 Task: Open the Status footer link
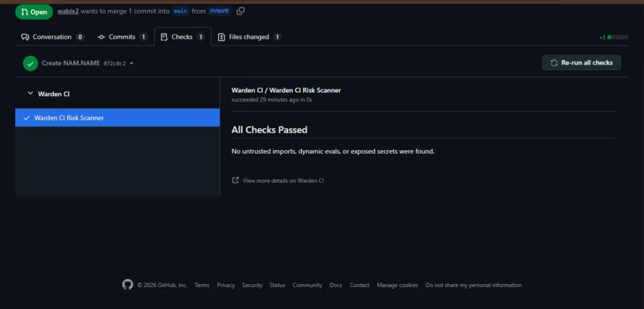pyautogui.click(x=278, y=285)
